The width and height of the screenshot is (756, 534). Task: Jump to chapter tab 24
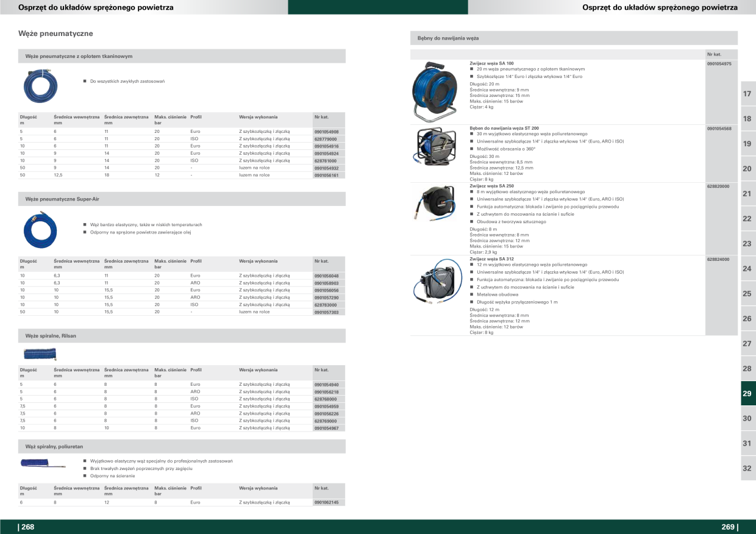point(748,269)
